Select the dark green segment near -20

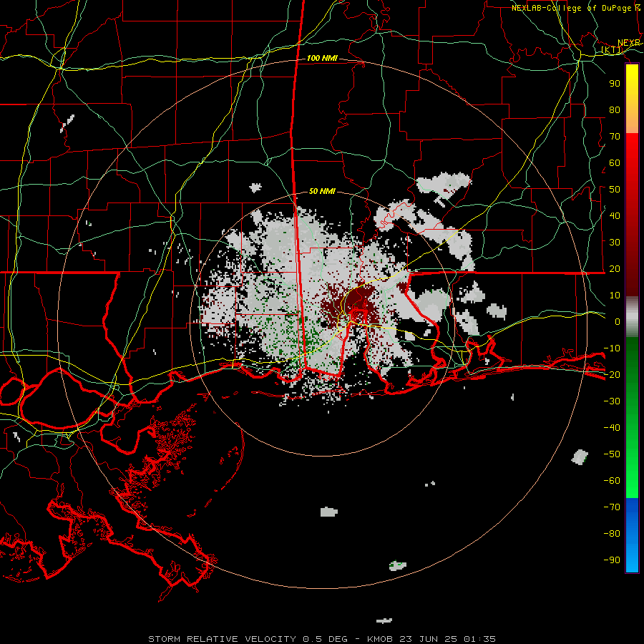click(x=632, y=370)
